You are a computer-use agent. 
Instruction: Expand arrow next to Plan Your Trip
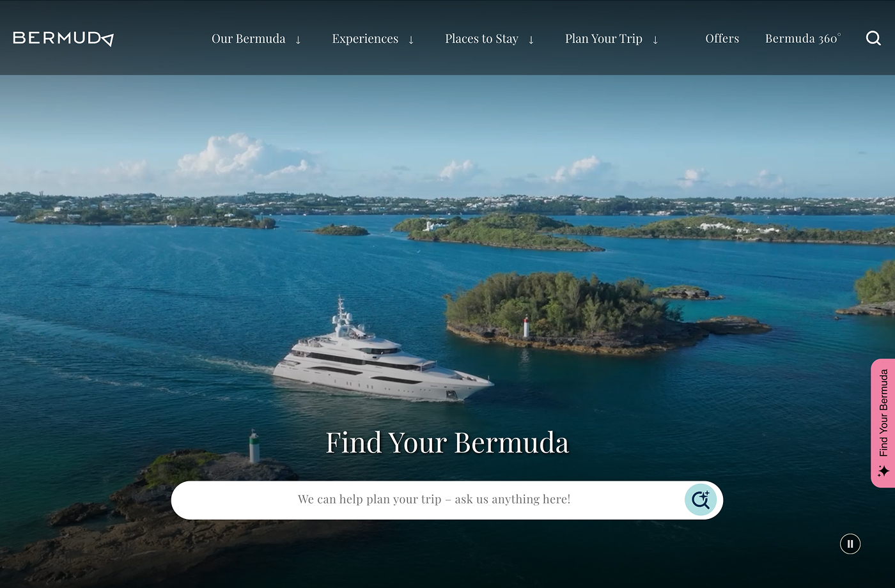pos(655,40)
